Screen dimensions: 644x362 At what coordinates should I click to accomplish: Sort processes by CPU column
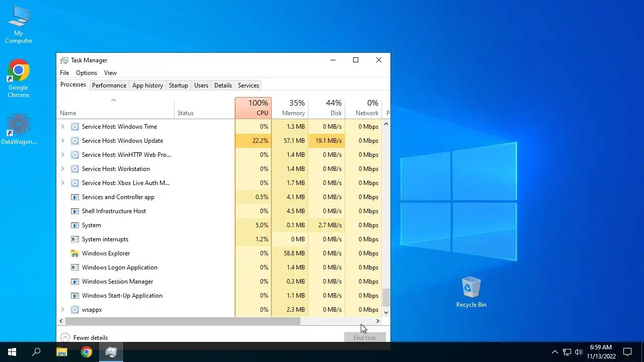coord(253,108)
